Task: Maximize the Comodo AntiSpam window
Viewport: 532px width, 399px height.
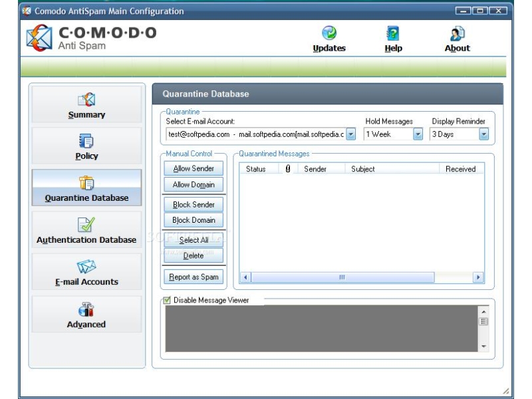Action: [x=479, y=11]
